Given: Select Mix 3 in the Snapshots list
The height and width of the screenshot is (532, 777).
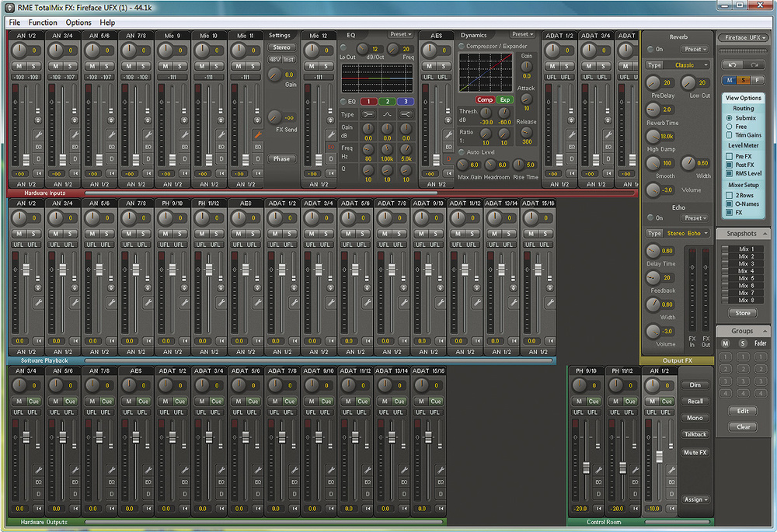Looking at the screenshot, I should click(746, 264).
